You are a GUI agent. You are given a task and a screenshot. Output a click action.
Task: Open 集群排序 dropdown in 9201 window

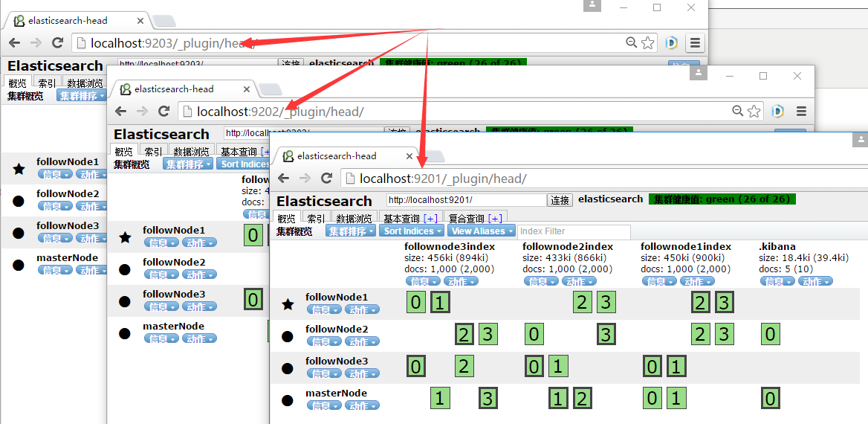tap(351, 231)
